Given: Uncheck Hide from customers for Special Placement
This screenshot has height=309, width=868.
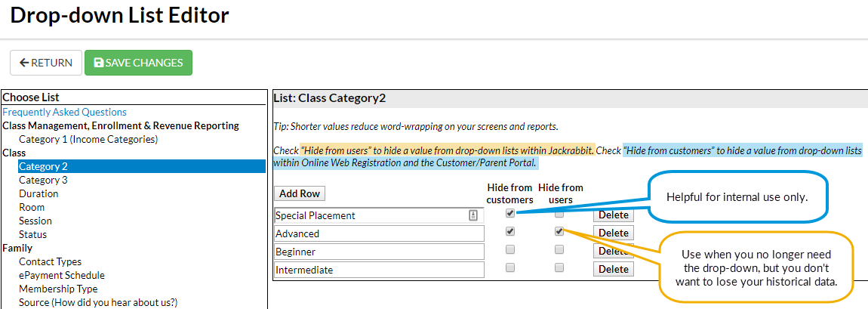Looking at the screenshot, I should [509, 212].
